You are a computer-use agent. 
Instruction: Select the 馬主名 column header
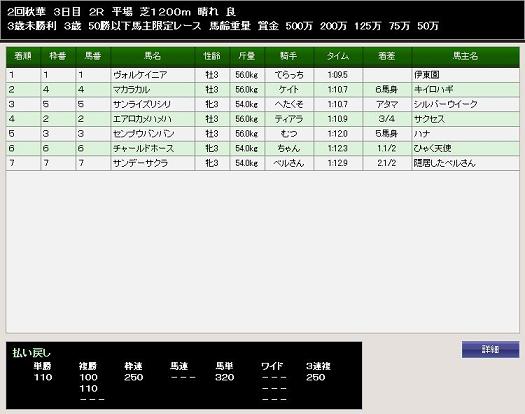point(466,57)
